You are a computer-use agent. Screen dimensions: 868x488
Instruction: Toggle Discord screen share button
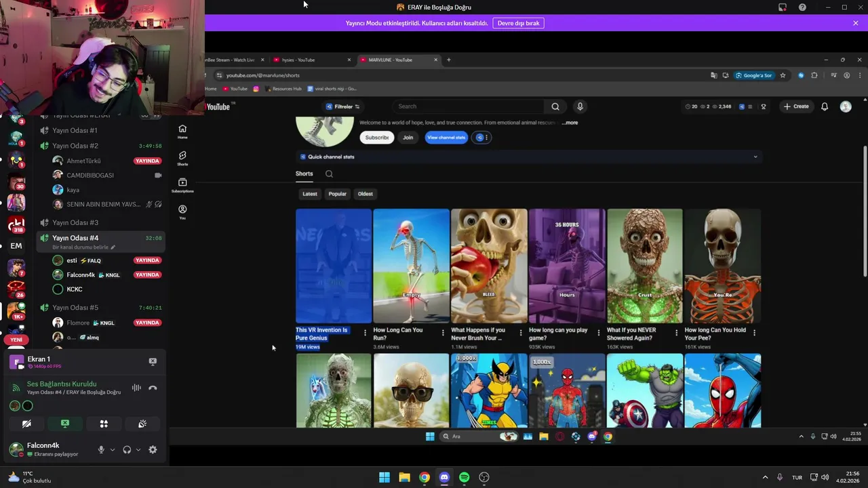coord(65,424)
